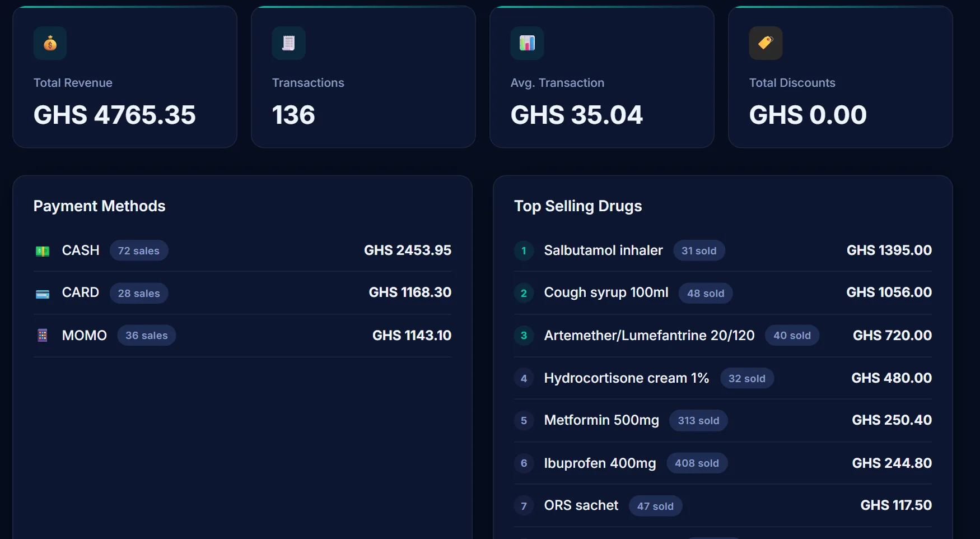Select the CASH payment method label

coord(81,250)
